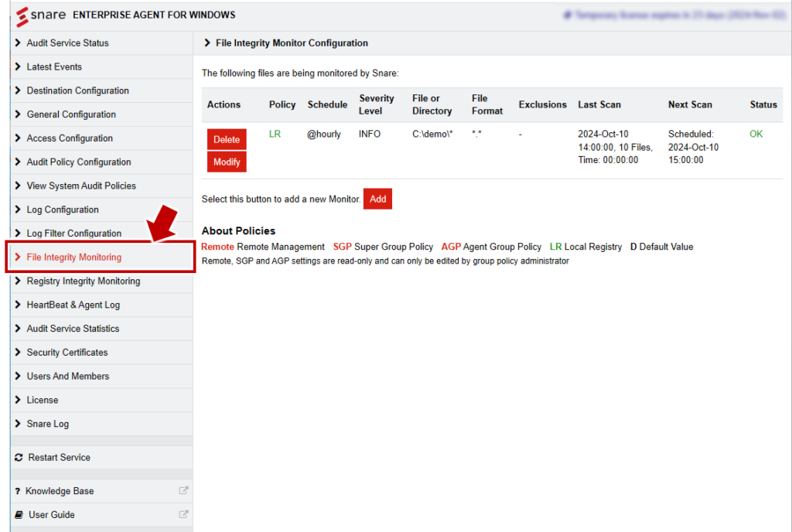Click the red AGP legend label
This screenshot has height=532, width=792.
pos(451,247)
